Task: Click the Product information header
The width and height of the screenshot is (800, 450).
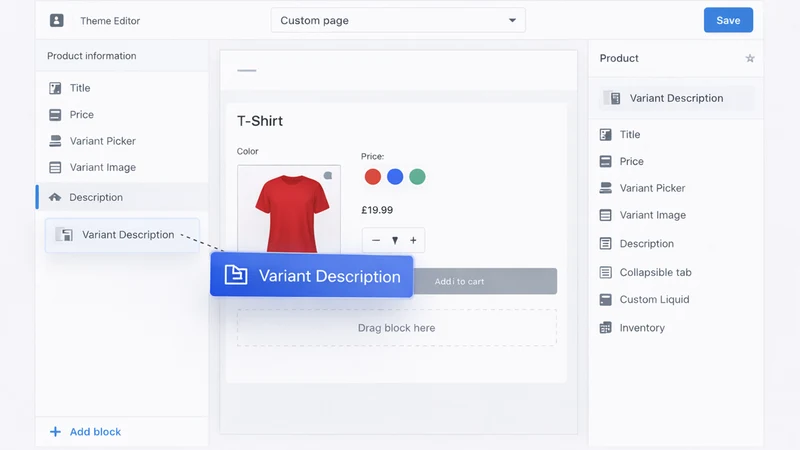Action: pyautogui.click(x=92, y=56)
